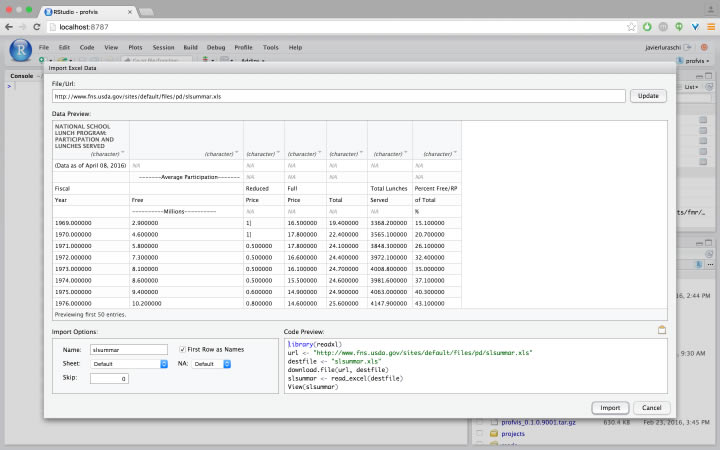Click the browser forward arrow
This screenshot has width=720, height=450.
click(23, 27)
